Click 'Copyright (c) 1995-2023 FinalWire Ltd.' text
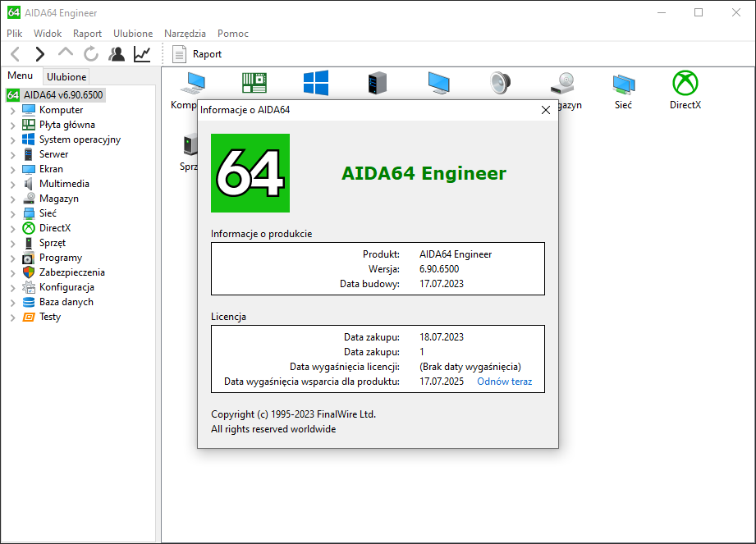756x544 pixels. coord(293,414)
